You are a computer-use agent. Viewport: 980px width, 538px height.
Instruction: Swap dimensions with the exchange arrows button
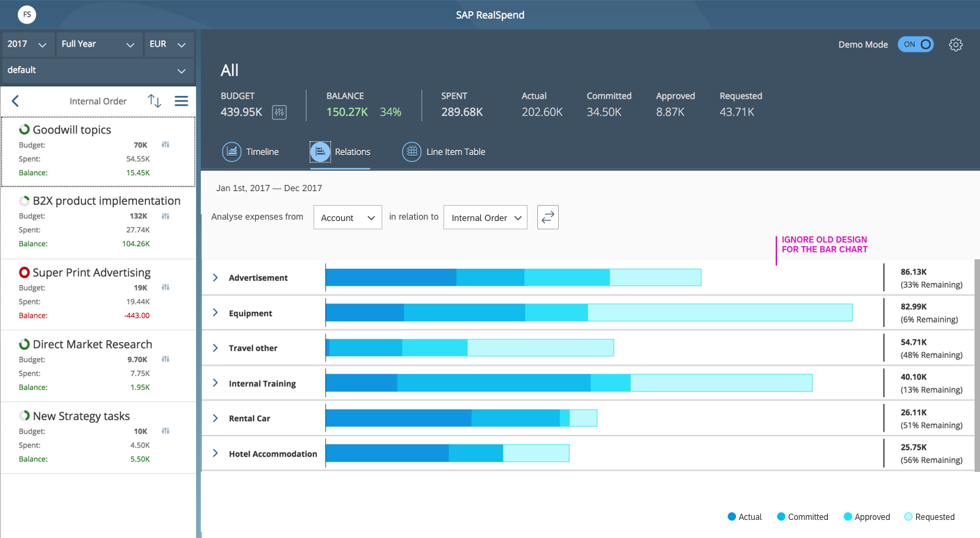[548, 217]
